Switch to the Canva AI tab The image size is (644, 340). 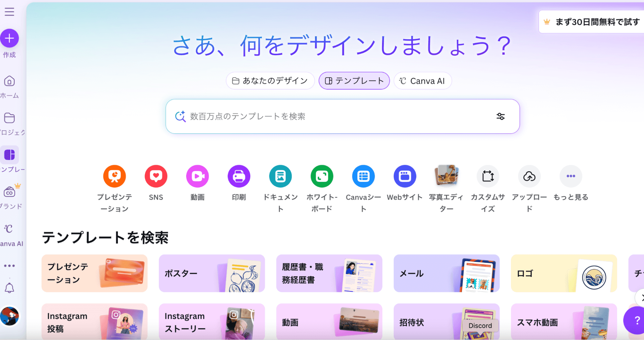pos(422,81)
